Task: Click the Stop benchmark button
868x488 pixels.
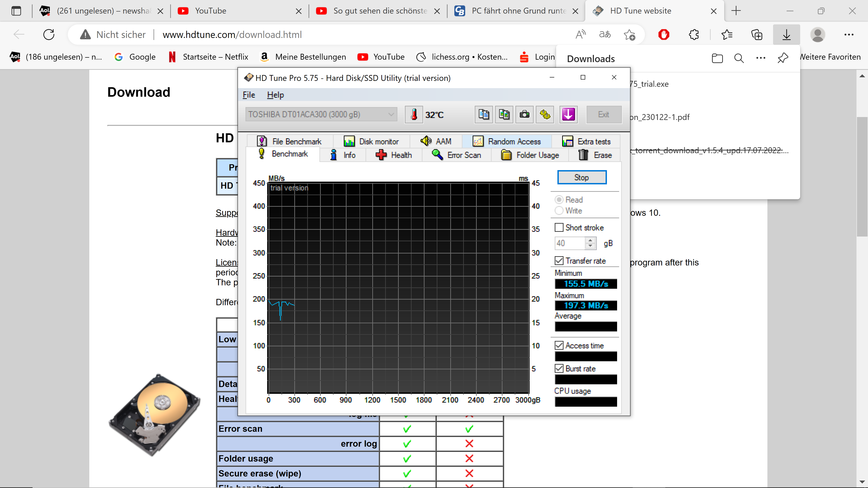Action: pos(582,178)
